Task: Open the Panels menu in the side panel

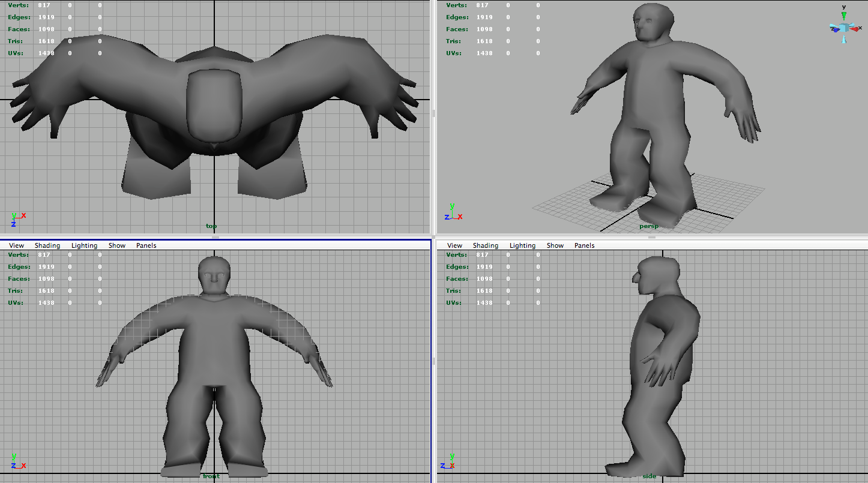Action: [x=584, y=245]
